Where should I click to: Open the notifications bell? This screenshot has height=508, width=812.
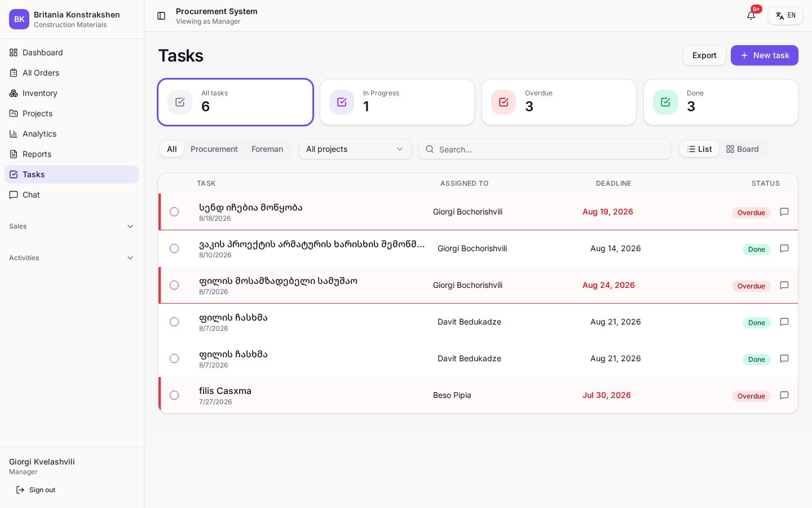pos(751,16)
